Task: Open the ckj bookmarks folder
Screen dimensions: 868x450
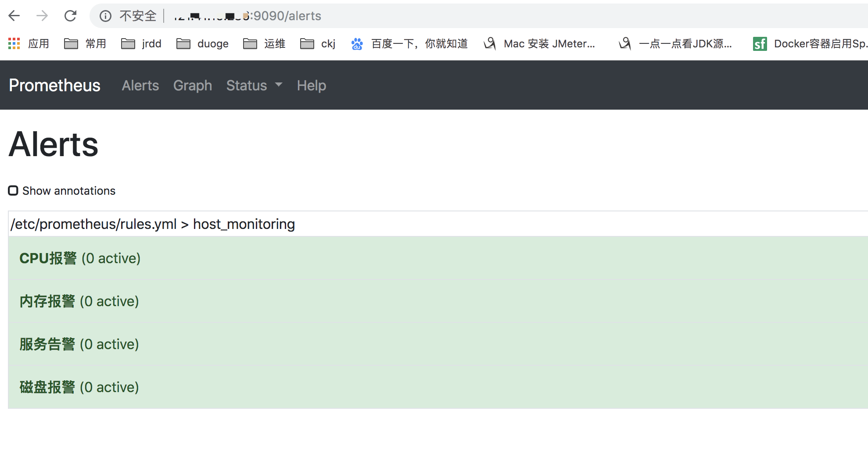Action: click(318, 43)
